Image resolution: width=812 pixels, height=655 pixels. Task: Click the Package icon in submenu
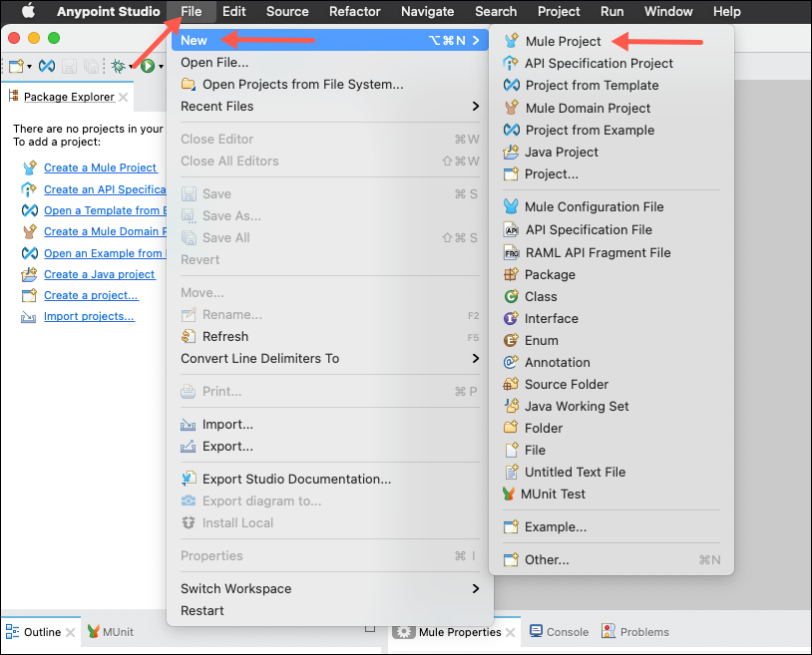[x=511, y=274]
